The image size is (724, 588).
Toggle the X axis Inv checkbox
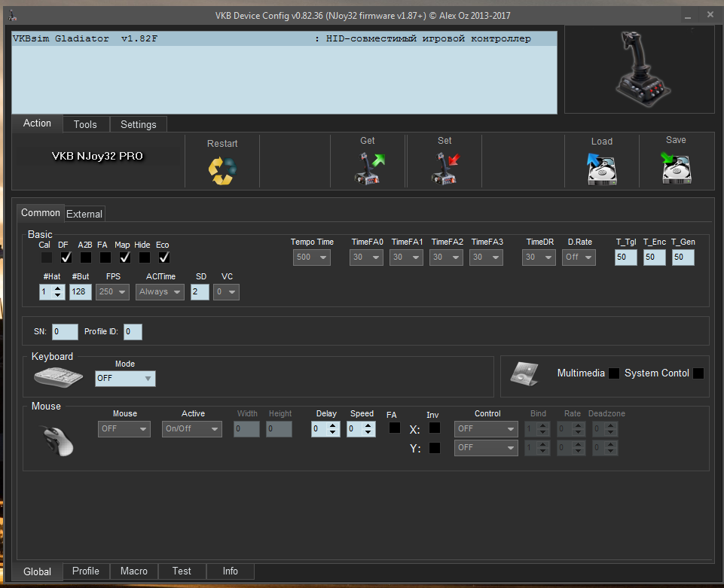(435, 428)
